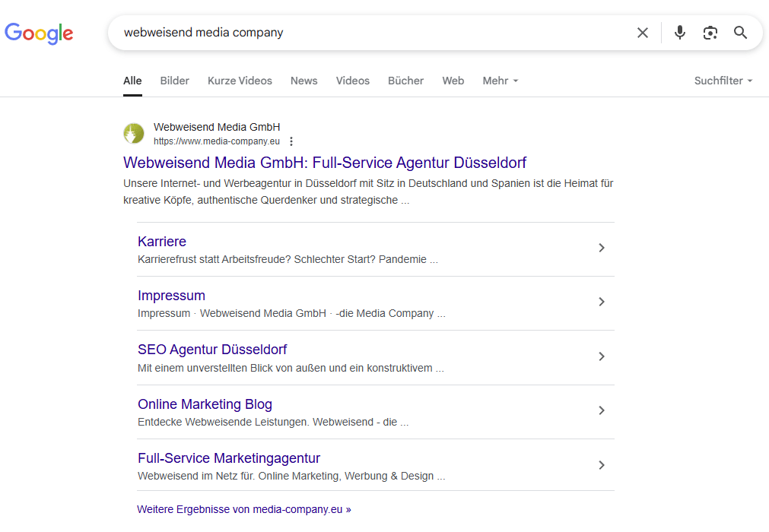Click the text Impressum · Webweisend Media GmbH
Viewport: 769px width, 532px height.
point(232,313)
